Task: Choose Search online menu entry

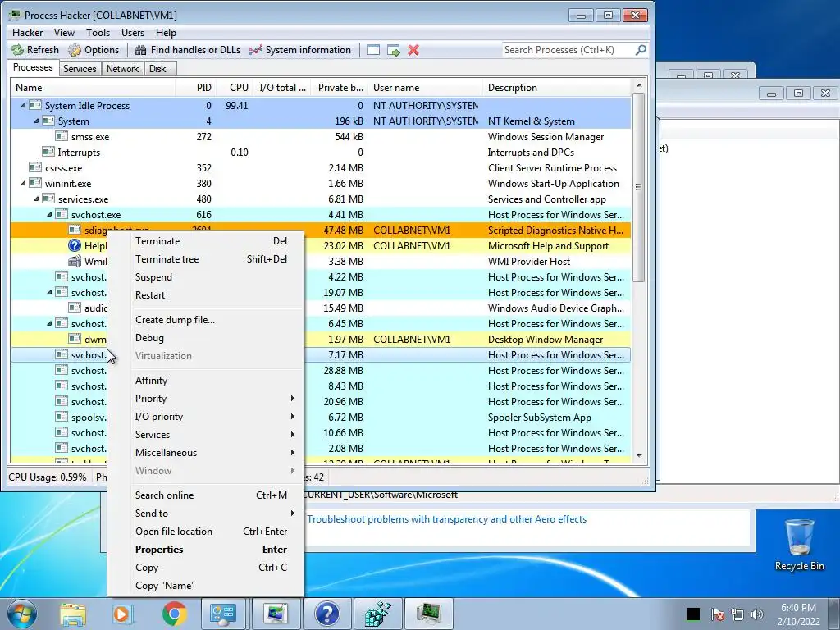Action: [x=217, y=495]
